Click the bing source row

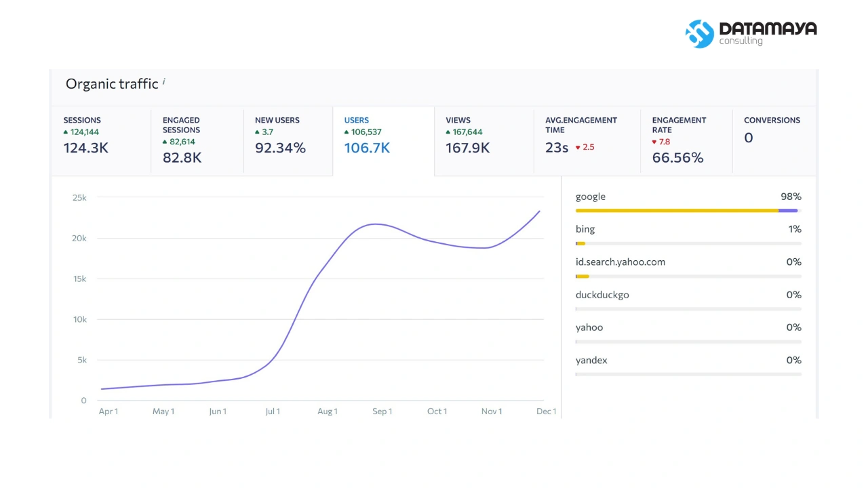pyautogui.click(x=688, y=235)
